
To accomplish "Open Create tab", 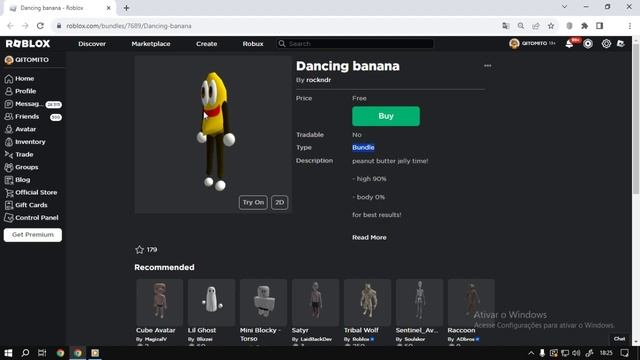I will (x=207, y=44).
